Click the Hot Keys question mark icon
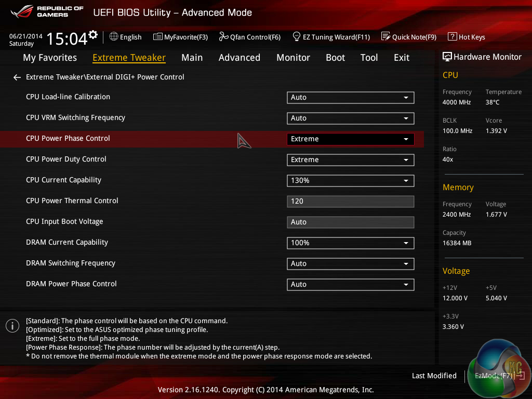This screenshot has height=399, width=532. 453,36
